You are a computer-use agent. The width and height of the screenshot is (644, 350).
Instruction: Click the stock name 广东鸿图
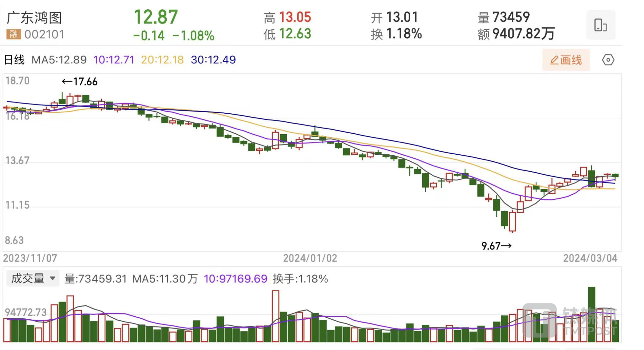[34, 18]
